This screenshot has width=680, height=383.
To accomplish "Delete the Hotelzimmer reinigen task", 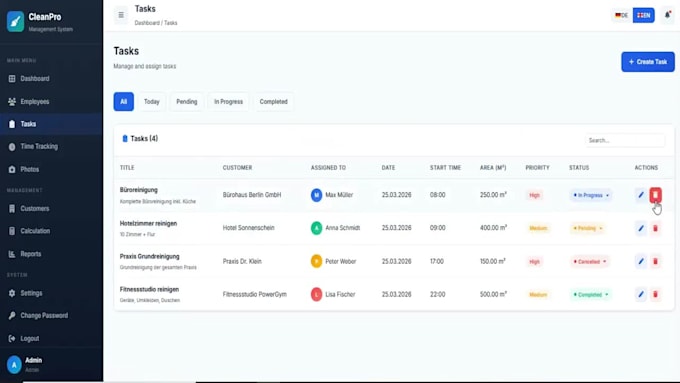I will click(655, 228).
